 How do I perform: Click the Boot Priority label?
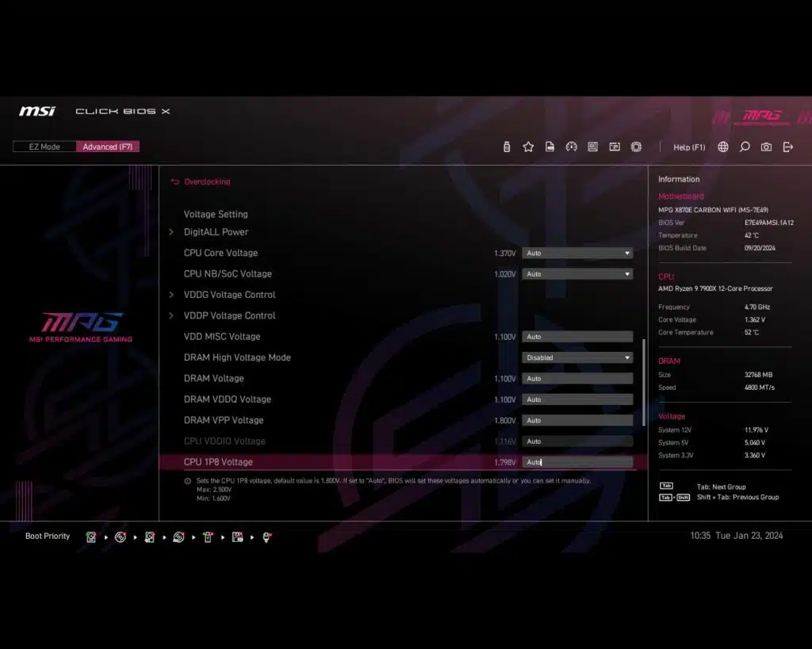coord(48,536)
